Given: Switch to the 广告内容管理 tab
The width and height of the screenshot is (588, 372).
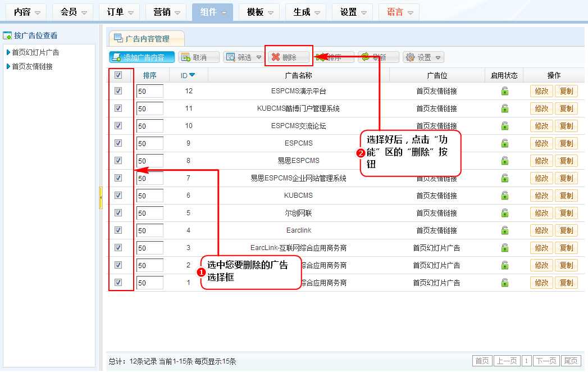Looking at the screenshot, I should 146,39.
